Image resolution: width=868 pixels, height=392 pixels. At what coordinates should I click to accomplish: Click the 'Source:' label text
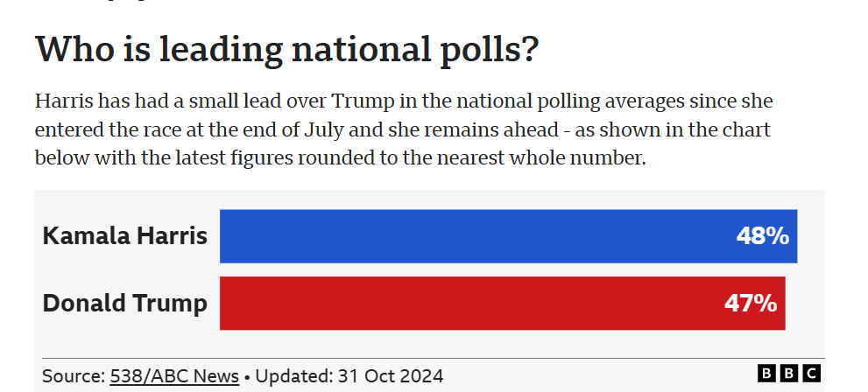click(x=74, y=376)
